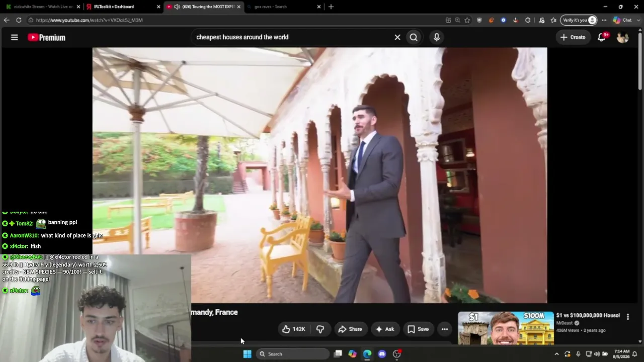The height and width of the screenshot is (362, 644).
Task: Mute the YouTube tab audio icon
Action: pyautogui.click(x=177, y=7)
